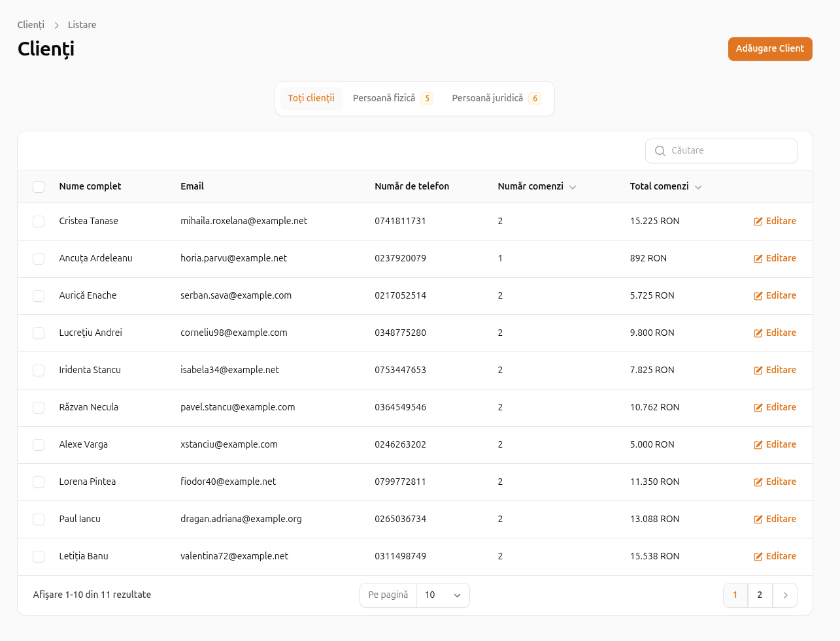Select the checkbox for Lucrețiu Andrei
This screenshot has height=641, width=840.
click(x=39, y=333)
